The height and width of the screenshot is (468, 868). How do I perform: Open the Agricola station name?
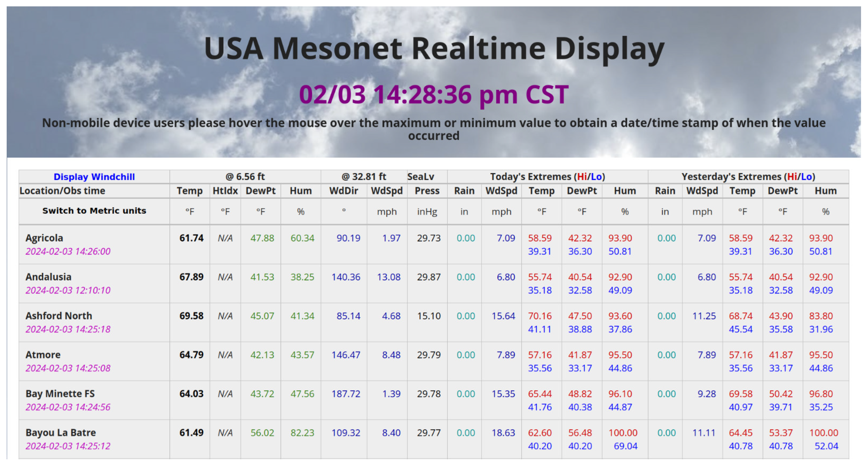point(44,238)
